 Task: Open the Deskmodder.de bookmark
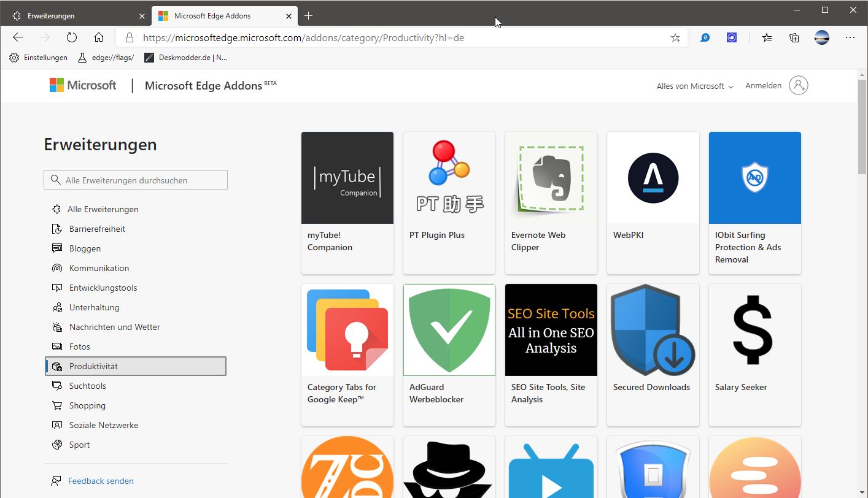coord(186,58)
